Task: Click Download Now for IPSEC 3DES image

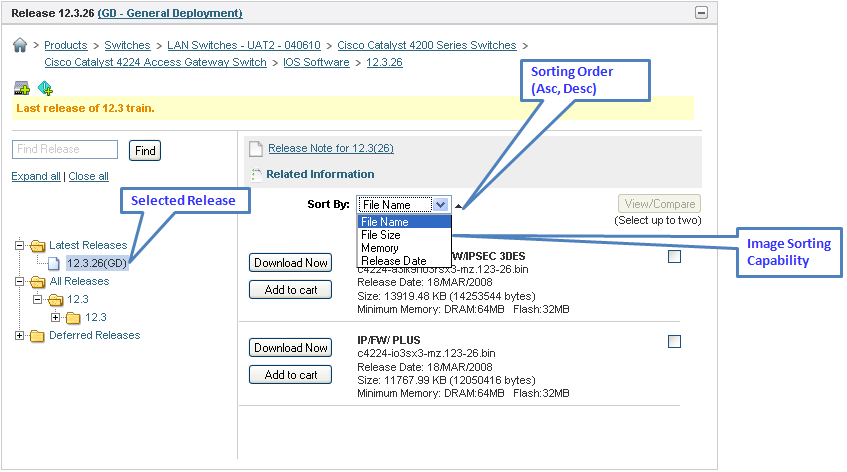Action: point(291,263)
